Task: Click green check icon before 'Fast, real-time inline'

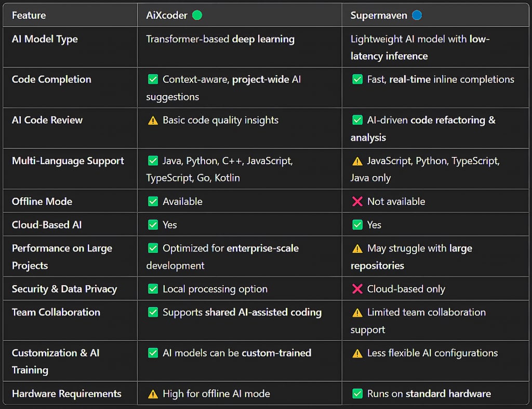Action: click(357, 80)
